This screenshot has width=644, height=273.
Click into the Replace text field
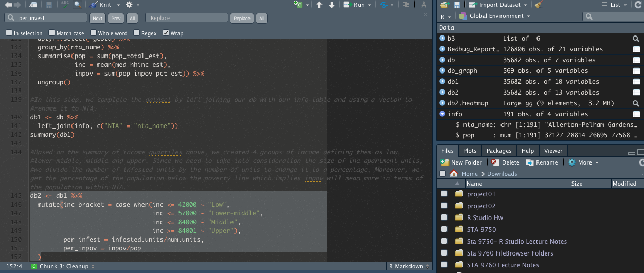[x=186, y=18]
